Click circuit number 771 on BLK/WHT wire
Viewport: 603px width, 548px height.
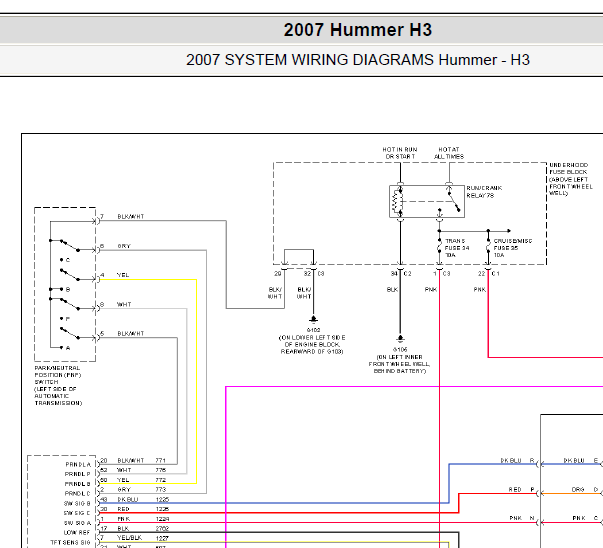160,460
